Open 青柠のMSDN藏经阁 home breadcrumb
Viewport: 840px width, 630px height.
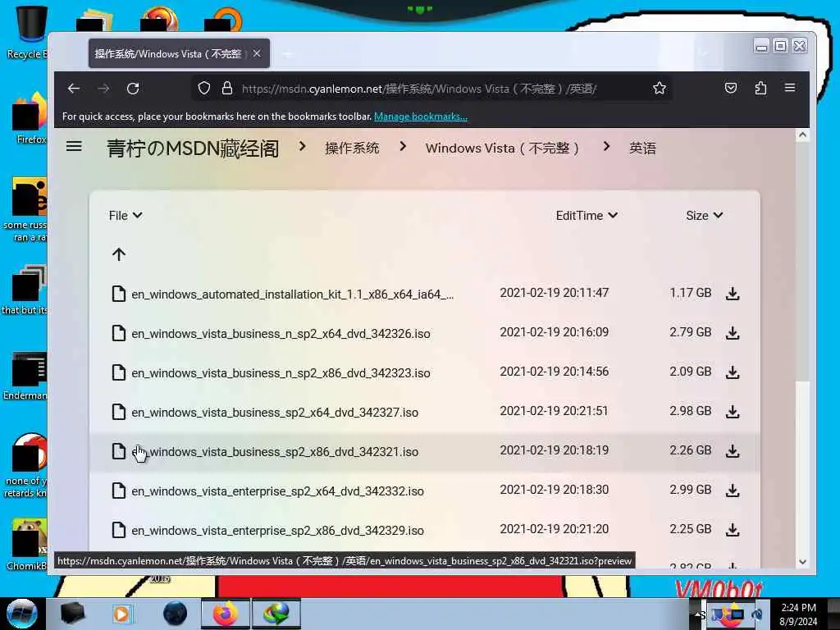193,148
